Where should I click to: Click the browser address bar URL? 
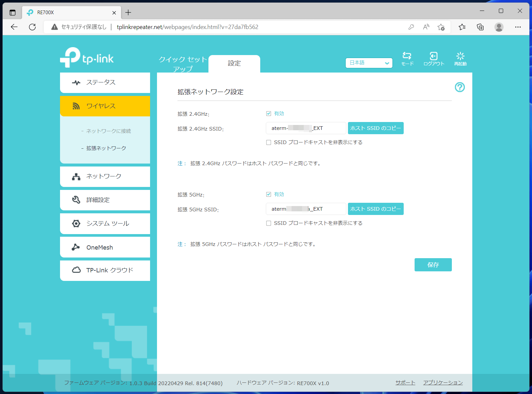187,27
